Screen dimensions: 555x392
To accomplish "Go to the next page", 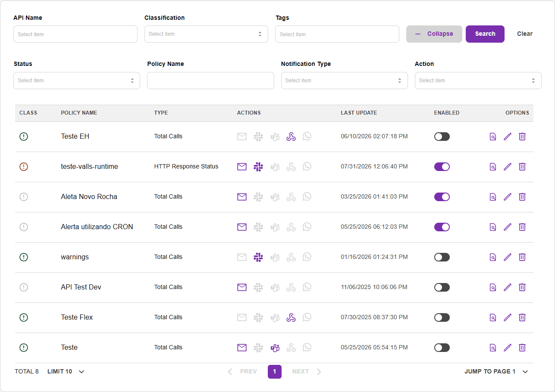I will (x=307, y=371).
